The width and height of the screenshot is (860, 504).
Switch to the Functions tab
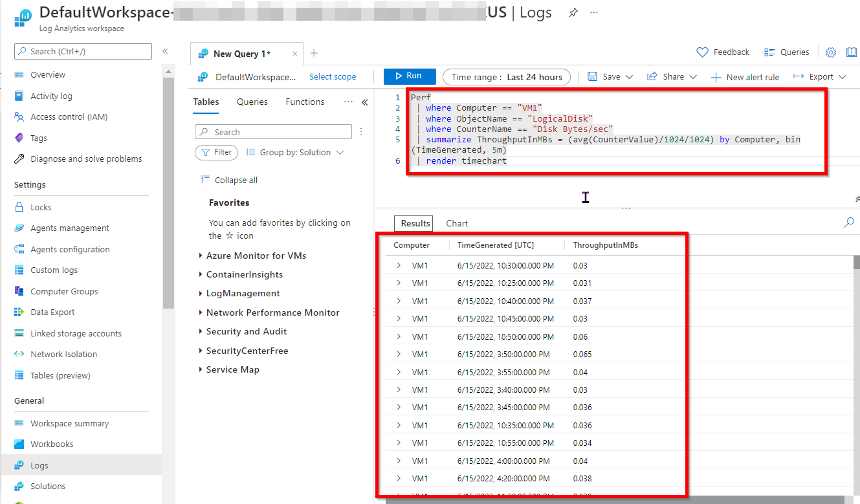tap(305, 102)
